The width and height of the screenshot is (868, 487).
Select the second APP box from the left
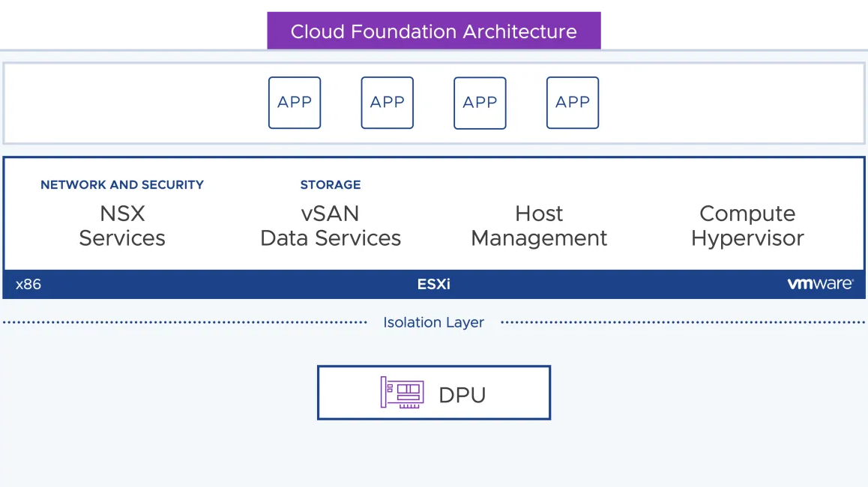387,103
